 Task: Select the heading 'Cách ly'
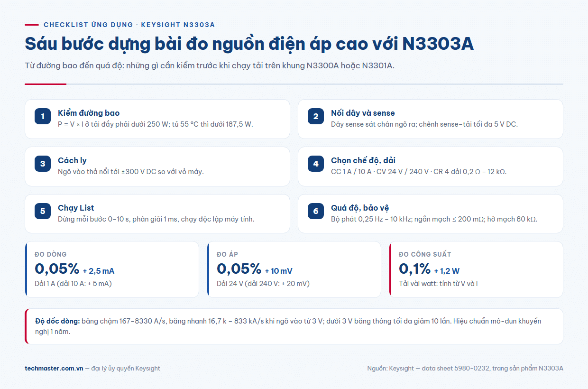click(x=72, y=160)
